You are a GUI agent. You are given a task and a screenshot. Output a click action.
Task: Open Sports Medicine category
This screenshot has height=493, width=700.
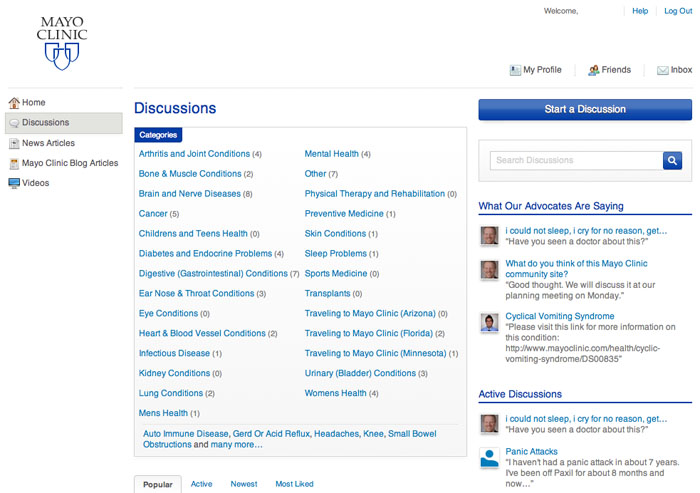[336, 273]
